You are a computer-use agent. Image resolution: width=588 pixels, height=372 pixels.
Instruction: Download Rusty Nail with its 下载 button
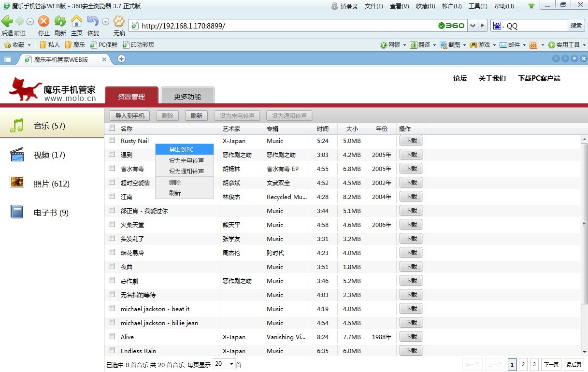(411, 141)
